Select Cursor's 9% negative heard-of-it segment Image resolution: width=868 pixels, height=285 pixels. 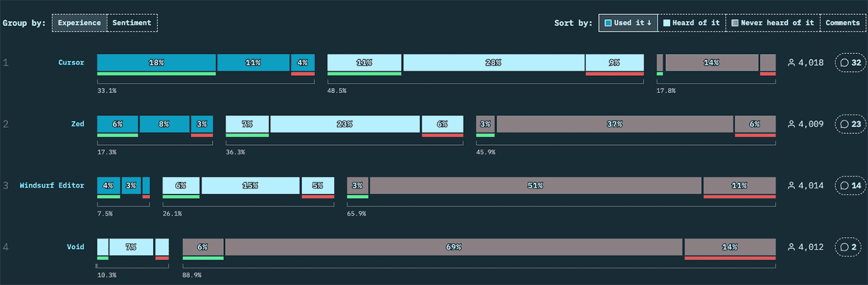coord(615,63)
